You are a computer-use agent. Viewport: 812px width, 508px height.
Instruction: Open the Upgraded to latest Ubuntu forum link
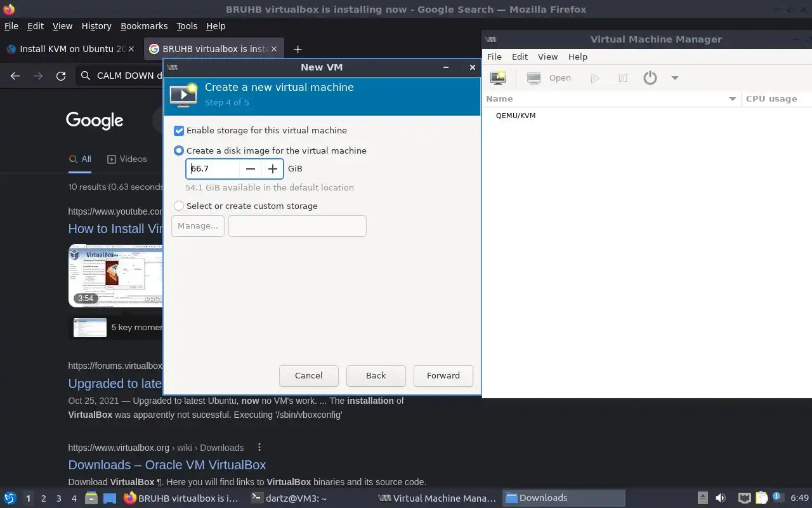click(115, 384)
